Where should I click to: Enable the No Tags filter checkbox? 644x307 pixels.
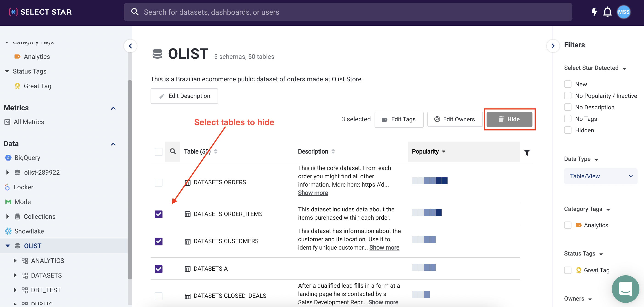click(x=568, y=119)
